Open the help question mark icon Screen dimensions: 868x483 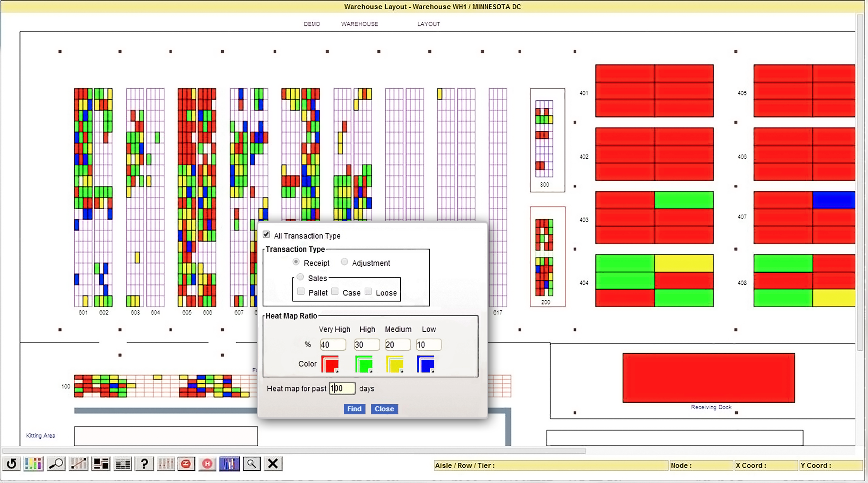(x=144, y=464)
